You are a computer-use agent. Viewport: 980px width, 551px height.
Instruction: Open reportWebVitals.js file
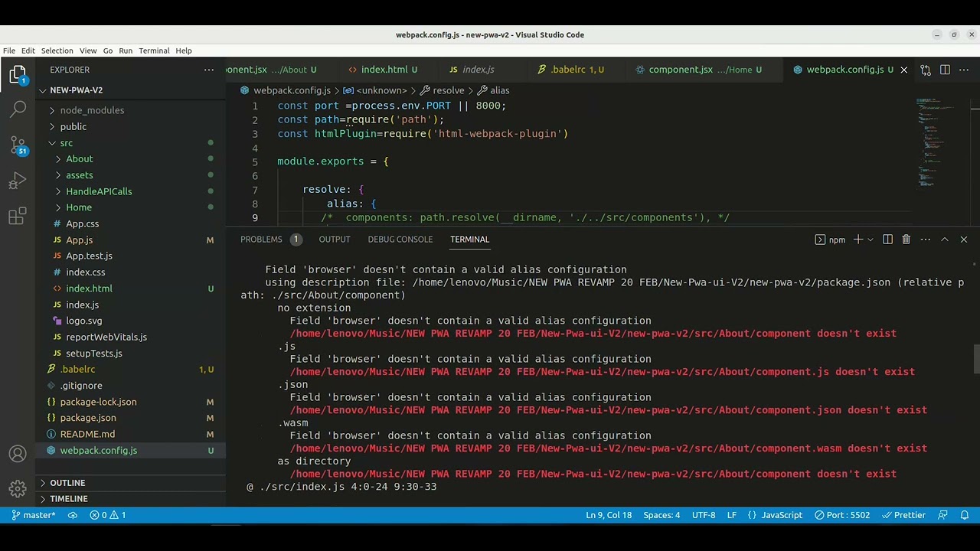tap(130, 337)
